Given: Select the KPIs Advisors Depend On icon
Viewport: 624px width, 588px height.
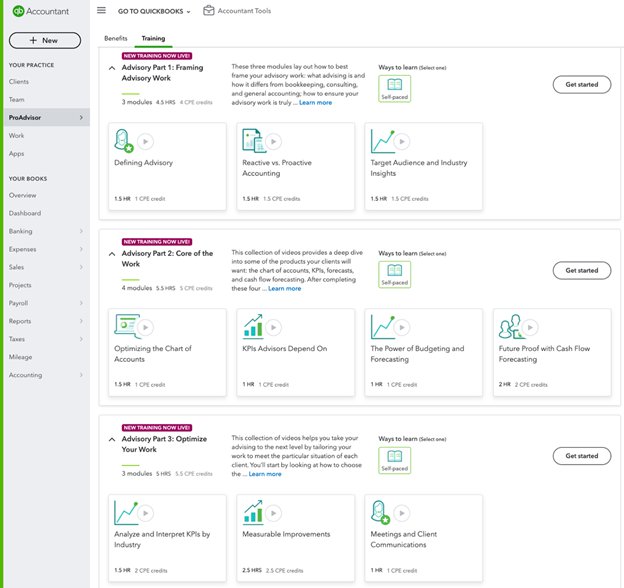Looking at the screenshot, I should point(252,326).
